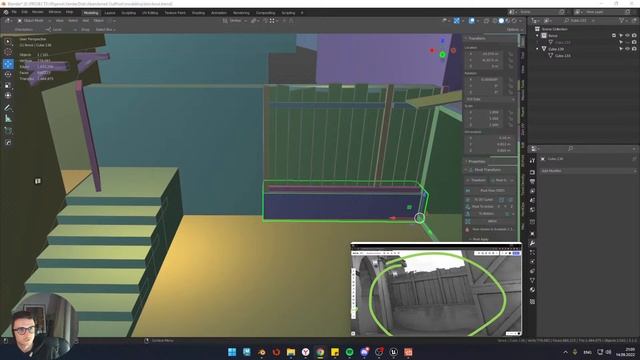
Task: Toggle viewport overlays button
Action: pos(471,20)
